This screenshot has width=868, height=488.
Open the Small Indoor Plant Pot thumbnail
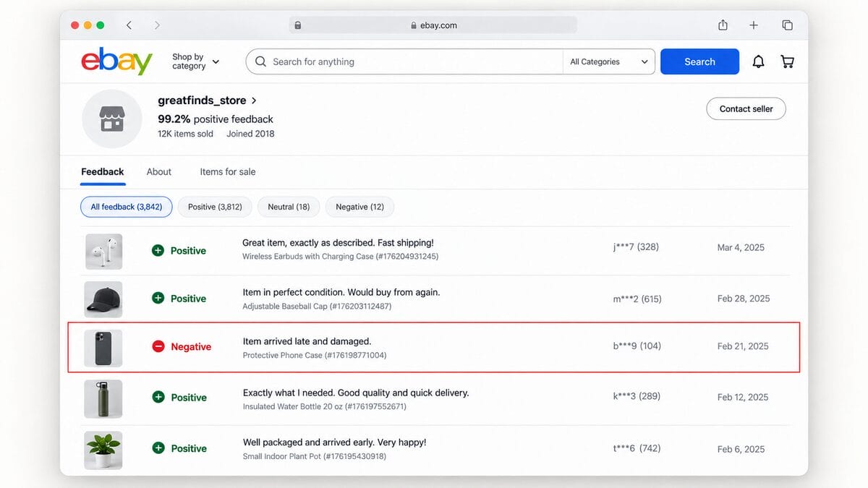tap(103, 450)
